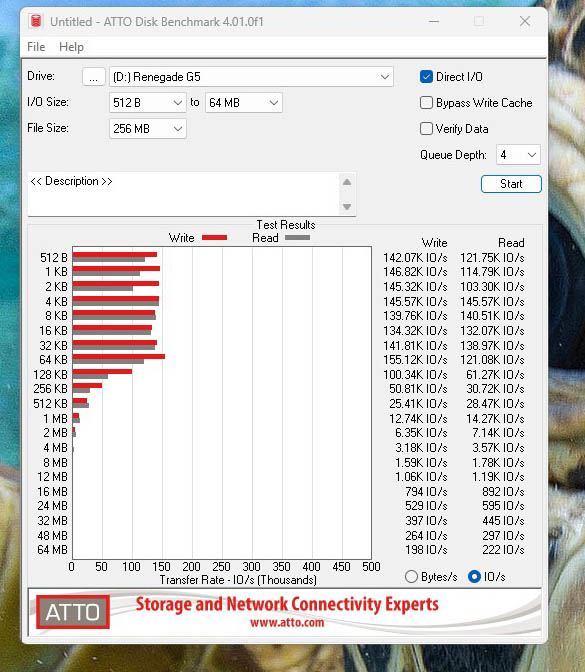Click the 512 B chart row label
This screenshot has width=585, height=672.
tap(54, 258)
